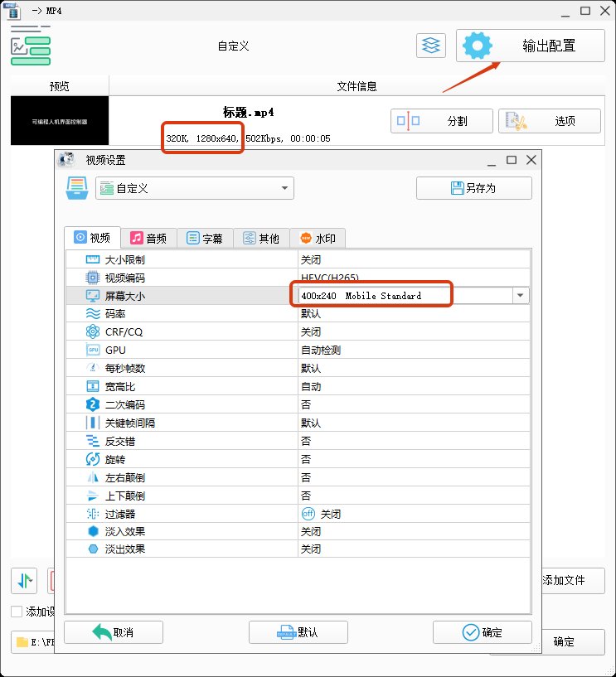
Task: Click the 标题.mp4 file name
Action: coord(248,112)
